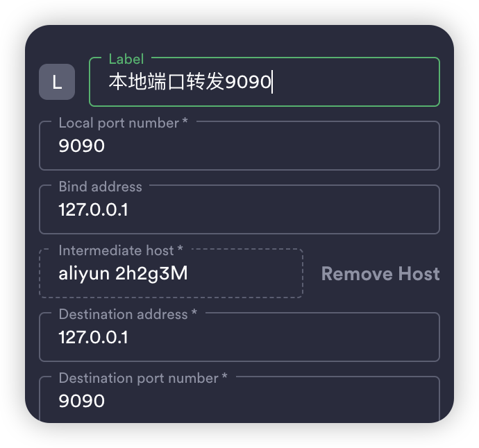Select the Bind address input box

point(239,209)
